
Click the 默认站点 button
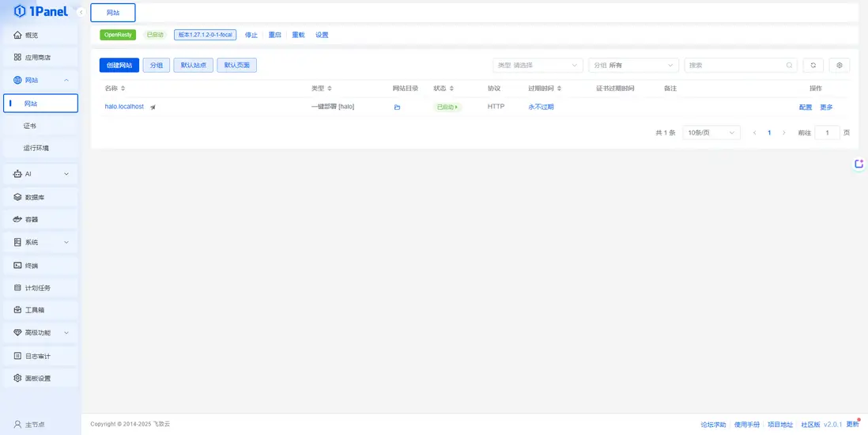tap(193, 66)
